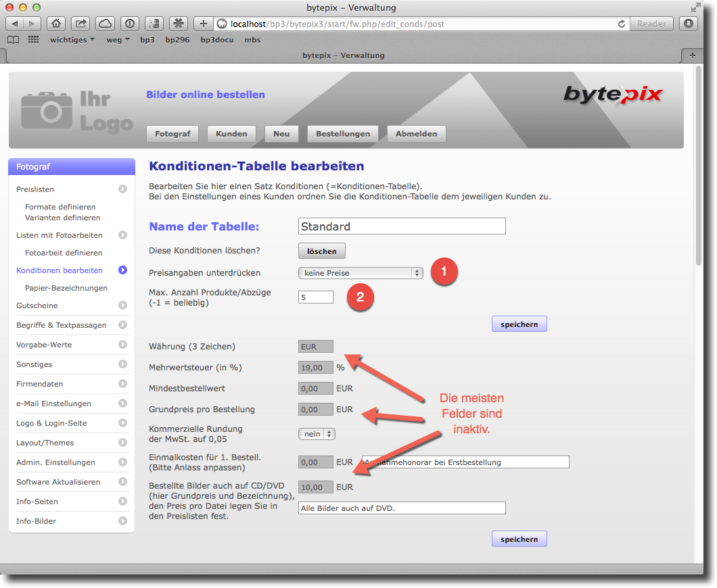Open the Bestellungen navigation tab
This screenshot has width=717, height=588.
[343, 134]
